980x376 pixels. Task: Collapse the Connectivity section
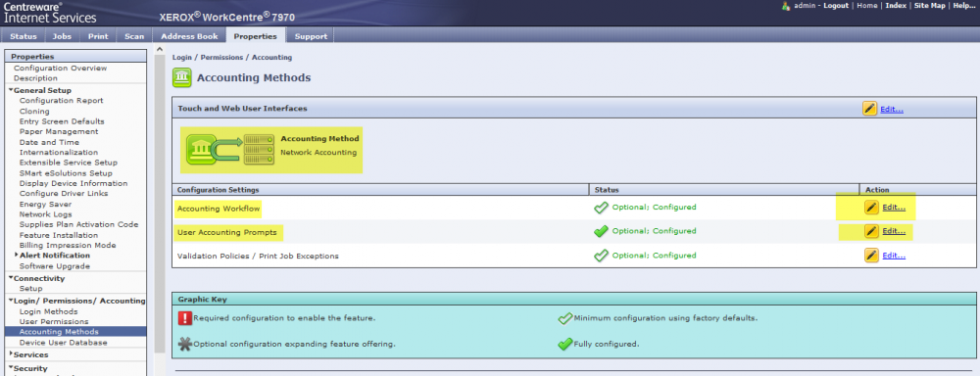tap(11, 278)
